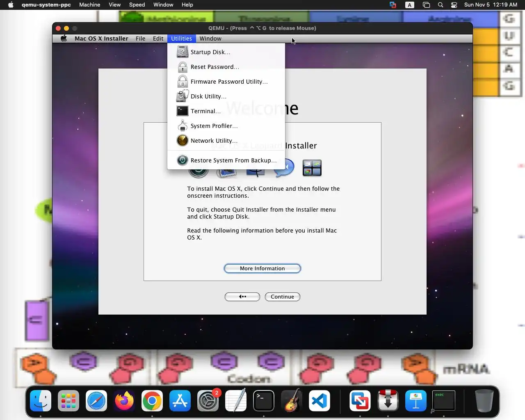Click the exec file in Dock
The height and width of the screenshot is (420, 525).
[x=444, y=401]
